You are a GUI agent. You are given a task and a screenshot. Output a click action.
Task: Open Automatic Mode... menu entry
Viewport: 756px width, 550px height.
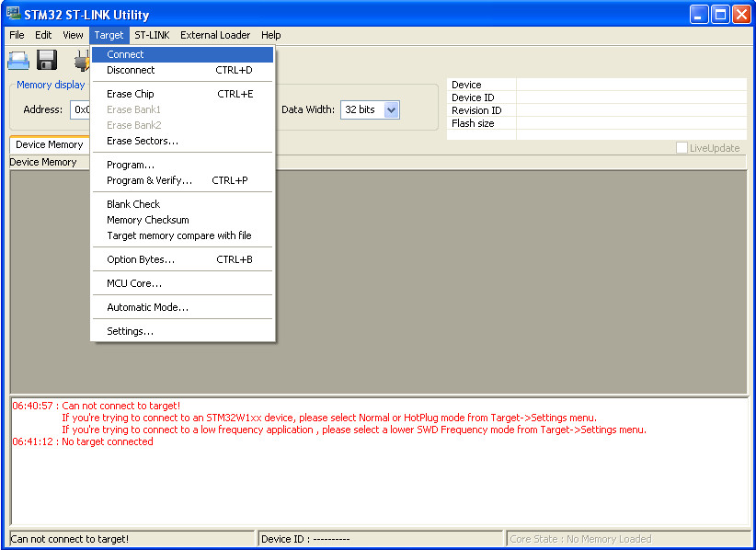[183, 307]
